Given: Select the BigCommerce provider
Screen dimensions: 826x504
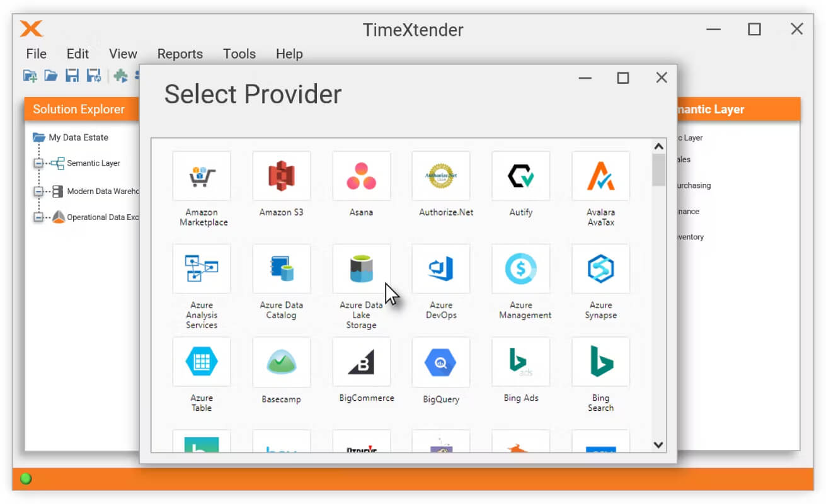Looking at the screenshot, I should click(362, 362).
